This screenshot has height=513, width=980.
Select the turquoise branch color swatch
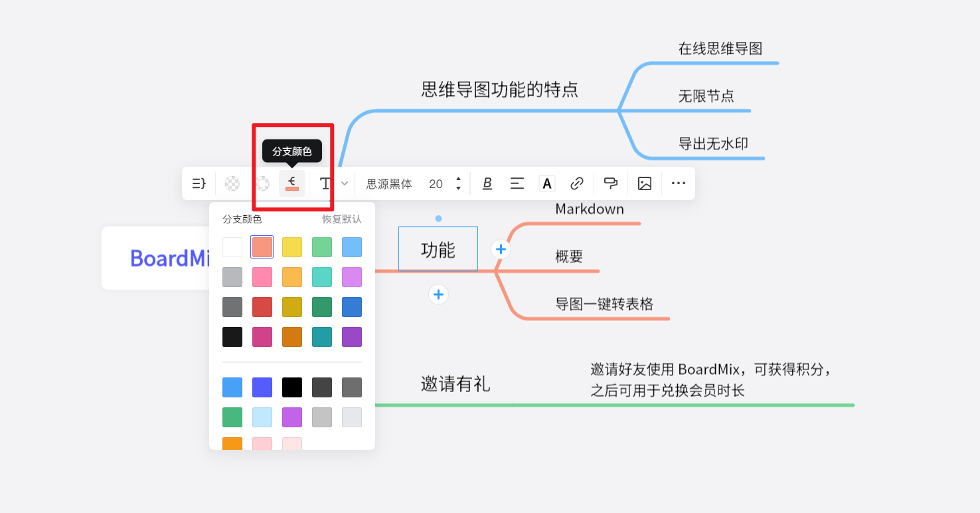tap(322, 277)
